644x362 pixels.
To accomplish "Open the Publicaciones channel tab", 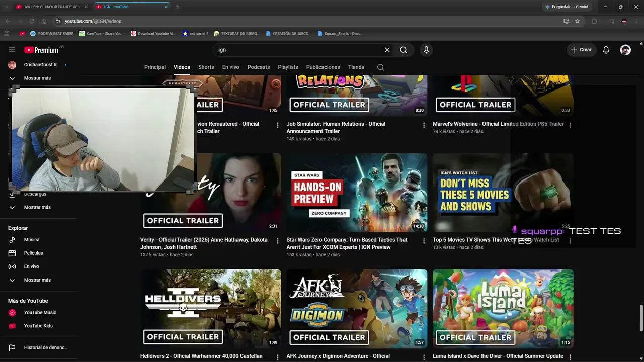I will tap(323, 67).
